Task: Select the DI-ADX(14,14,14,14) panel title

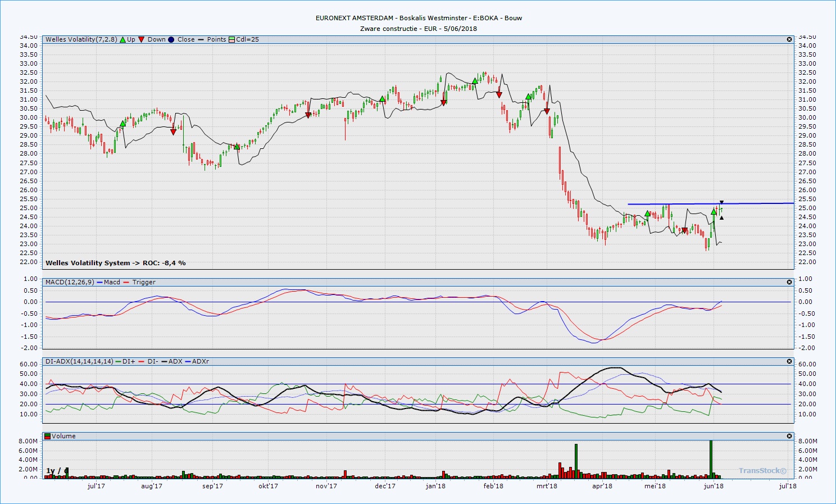Action: (79, 361)
